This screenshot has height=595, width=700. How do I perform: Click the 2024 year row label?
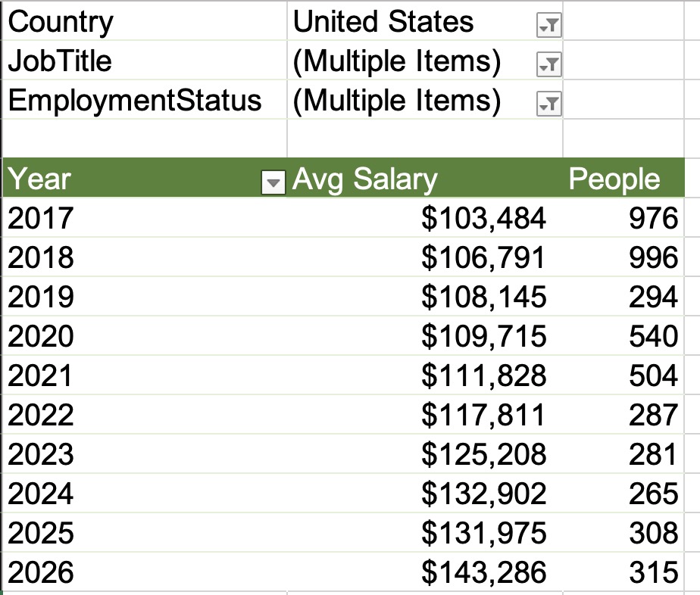point(41,494)
